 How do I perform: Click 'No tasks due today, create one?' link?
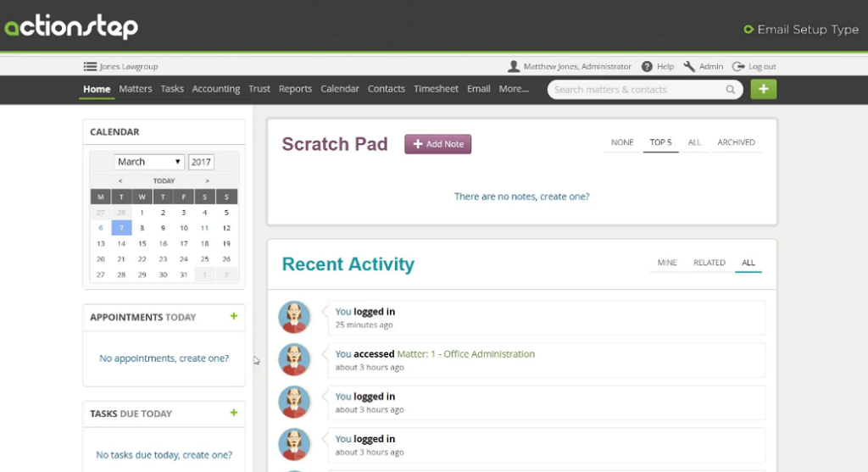164,455
